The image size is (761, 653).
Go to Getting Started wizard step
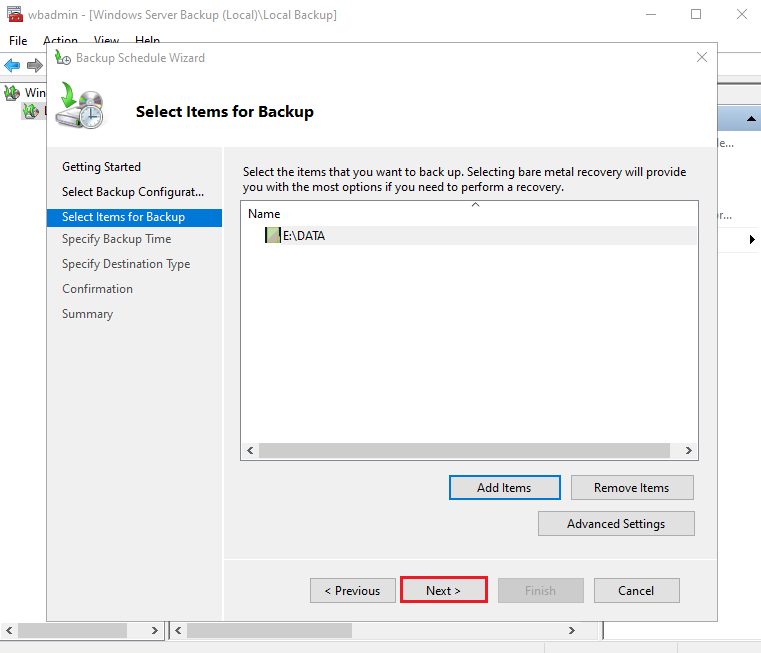(x=101, y=167)
